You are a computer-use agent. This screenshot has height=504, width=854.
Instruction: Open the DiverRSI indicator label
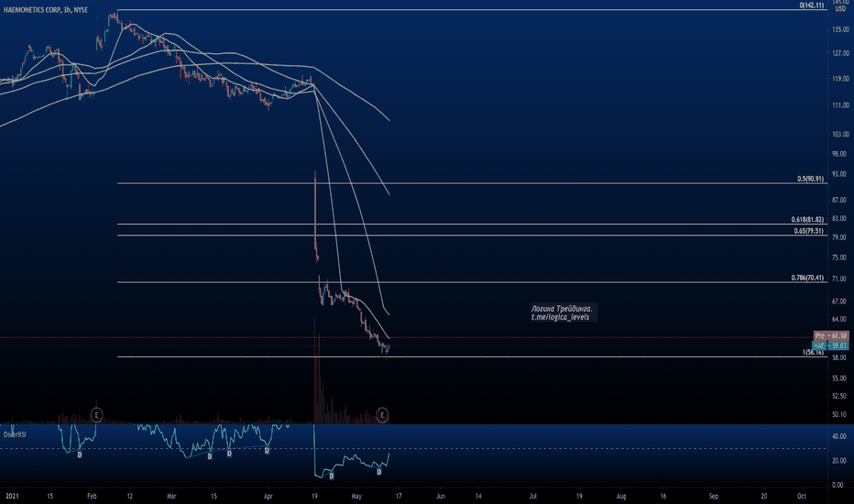(15, 434)
